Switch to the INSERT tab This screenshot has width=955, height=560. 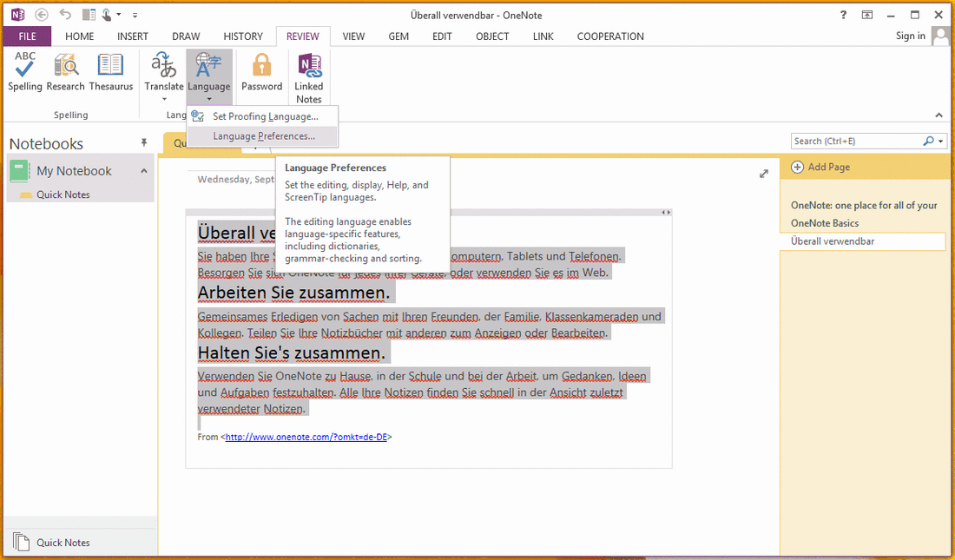(x=133, y=36)
